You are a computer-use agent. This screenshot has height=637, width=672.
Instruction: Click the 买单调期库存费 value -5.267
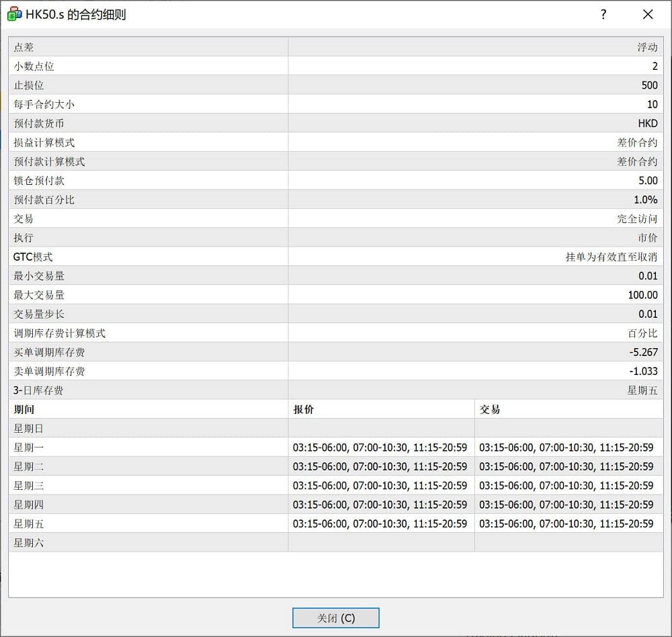(x=644, y=352)
